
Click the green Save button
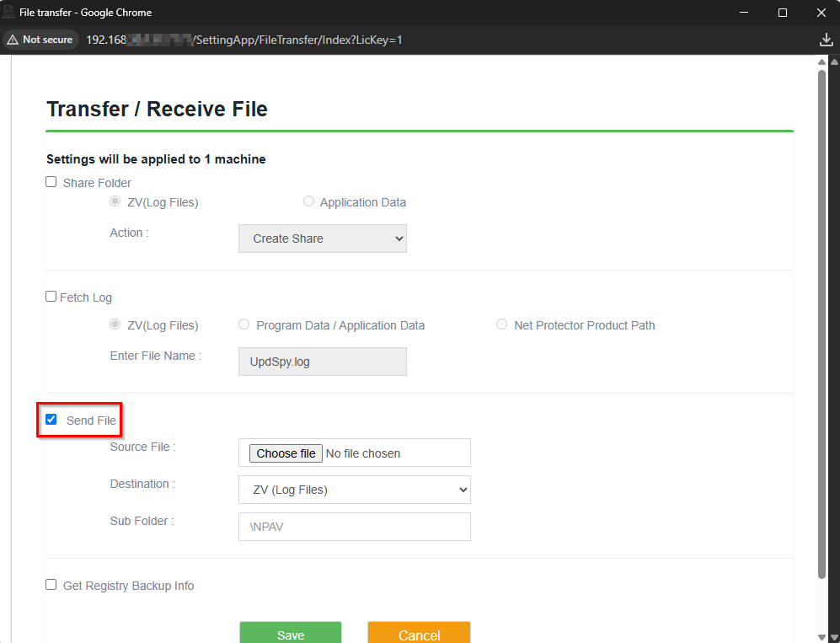[x=291, y=633]
